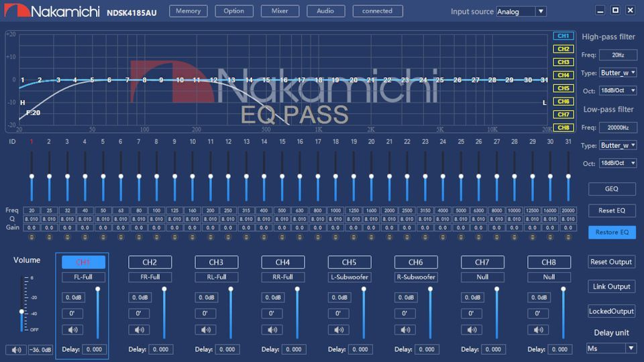Click the 1000 Hz EQ band slider handle
Image resolution: width=644 pixels, height=362 pixels.
click(x=335, y=176)
